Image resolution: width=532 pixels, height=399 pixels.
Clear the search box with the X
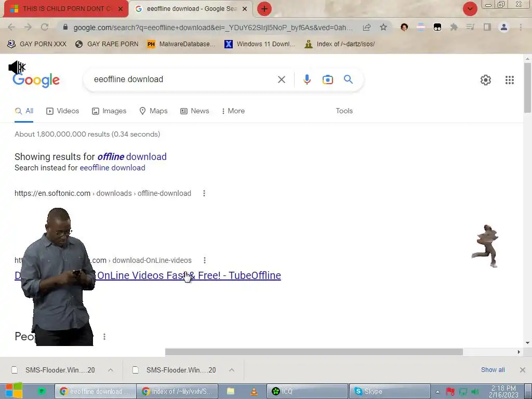282,79
